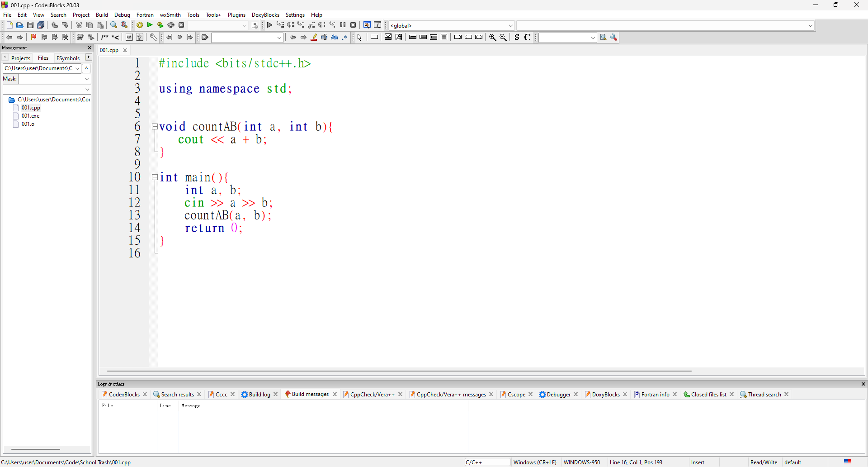The height and width of the screenshot is (467, 868).
Task: Click the Build and run icon
Action: coord(160,25)
